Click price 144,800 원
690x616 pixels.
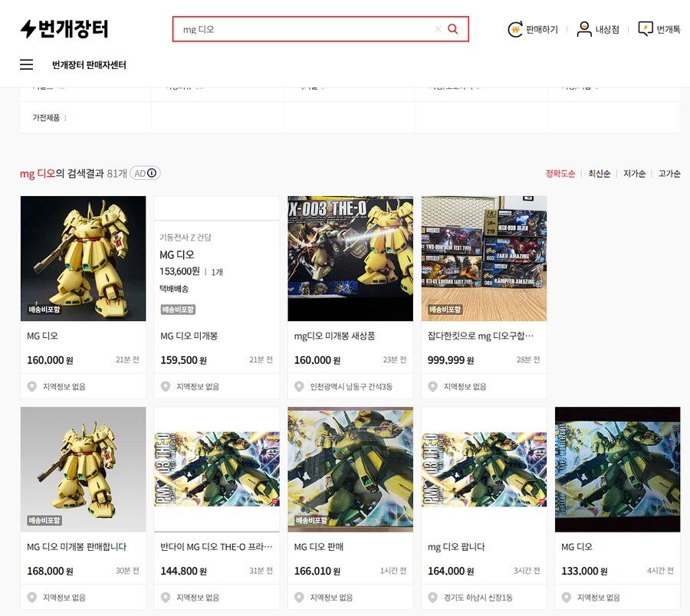[x=183, y=571]
